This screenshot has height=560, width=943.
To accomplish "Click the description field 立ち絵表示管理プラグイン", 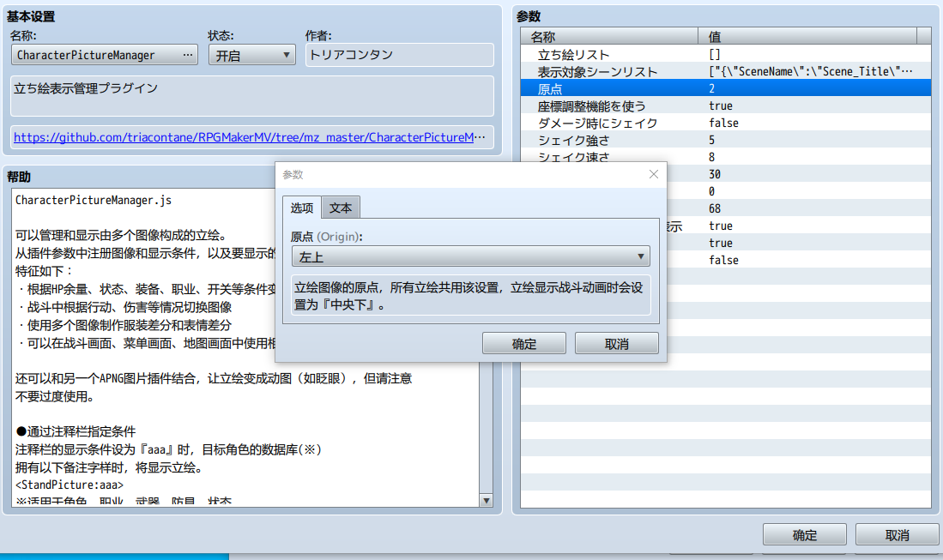I will click(x=252, y=95).
